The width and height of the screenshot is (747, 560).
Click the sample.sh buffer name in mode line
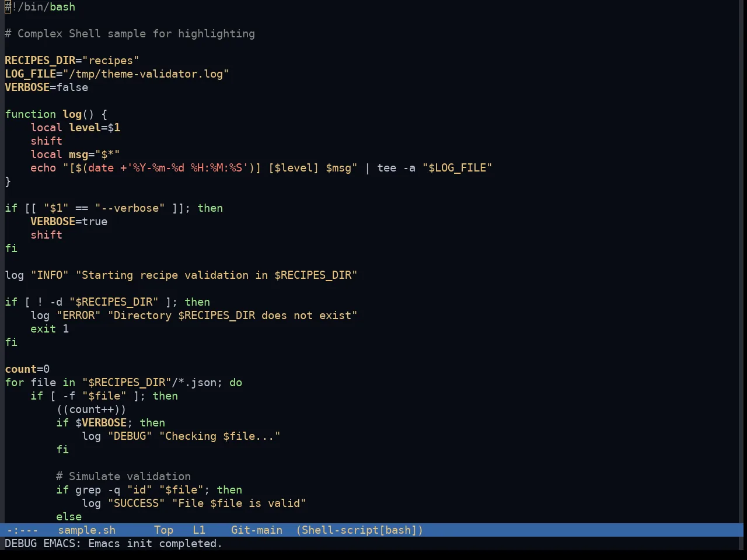click(x=86, y=530)
